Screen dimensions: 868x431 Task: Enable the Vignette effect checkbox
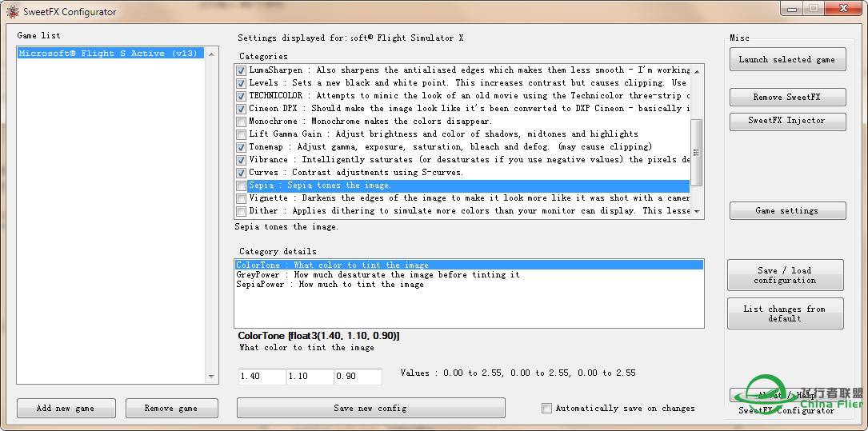click(x=242, y=198)
